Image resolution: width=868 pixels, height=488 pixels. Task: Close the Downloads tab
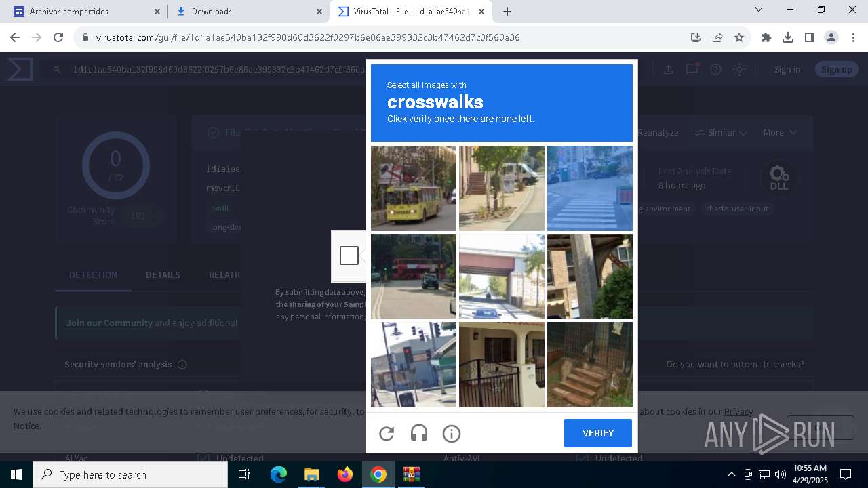pyautogui.click(x=319, y=12)
